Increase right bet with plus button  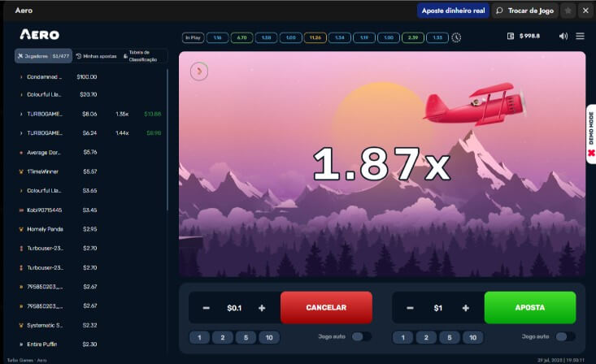pyautogui.click(x=465, y=308)
